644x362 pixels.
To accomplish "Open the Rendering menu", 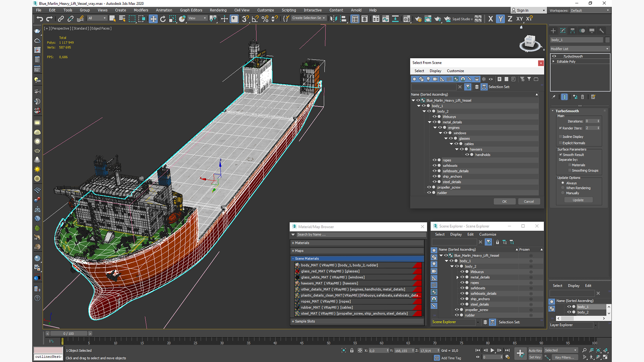I will pos(218,10).
